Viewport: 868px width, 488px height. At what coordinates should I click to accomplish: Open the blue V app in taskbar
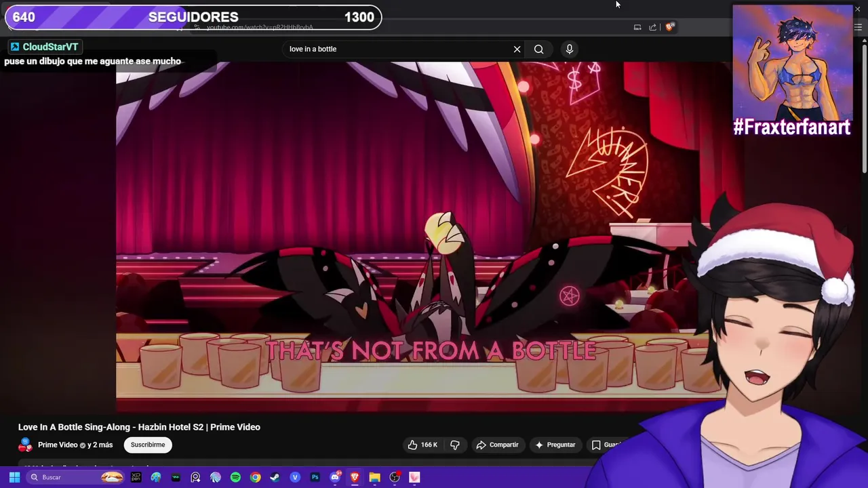pyautogui.click(x=295, y=477)
